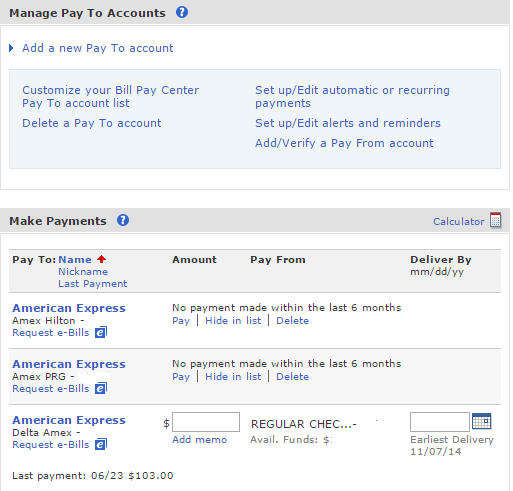Viewport: 513px width, 491px height.
Task: Click Pay for Amex PRG
Action: coord(181,377)
